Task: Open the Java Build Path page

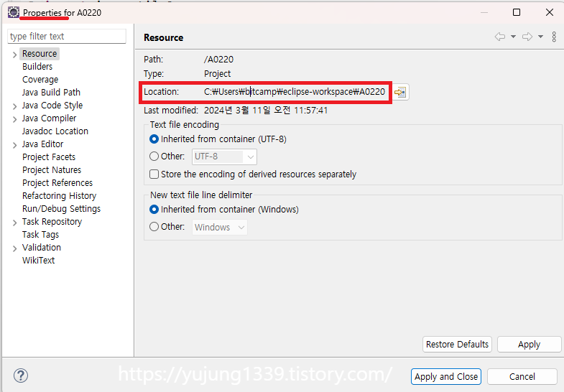Action: 51,93
